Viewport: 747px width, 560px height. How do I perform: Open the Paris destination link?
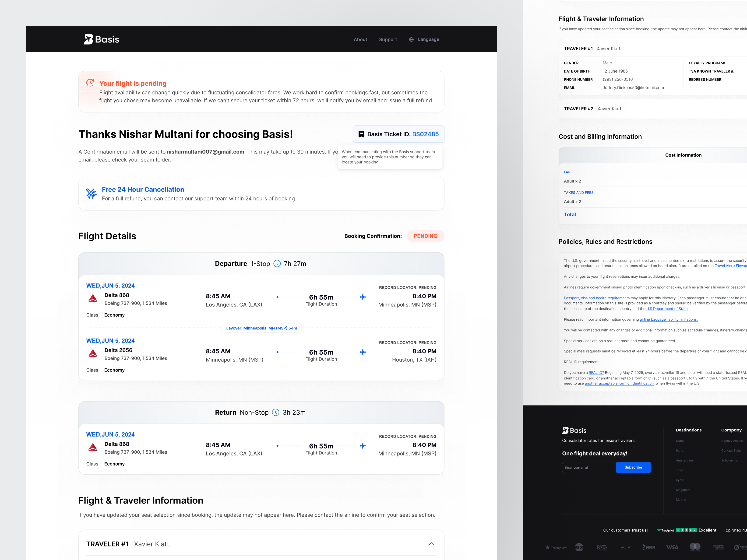[x=679, y=451]
